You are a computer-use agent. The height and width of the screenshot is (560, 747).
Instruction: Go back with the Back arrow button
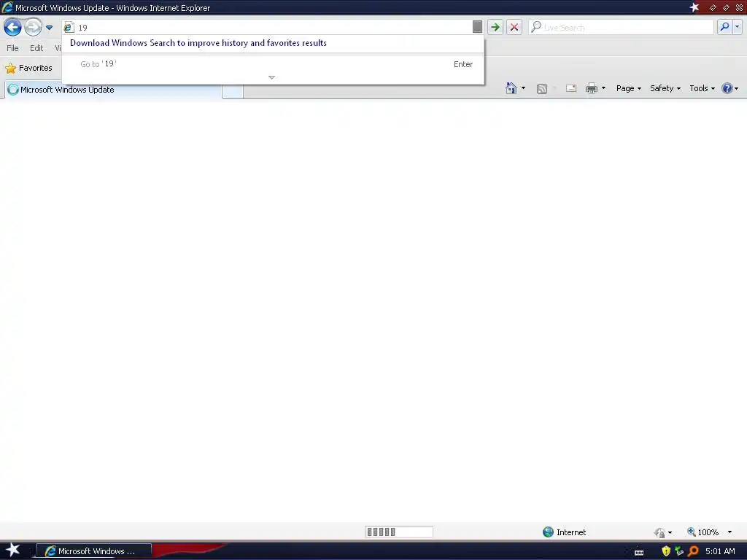(x=12, y=27)
